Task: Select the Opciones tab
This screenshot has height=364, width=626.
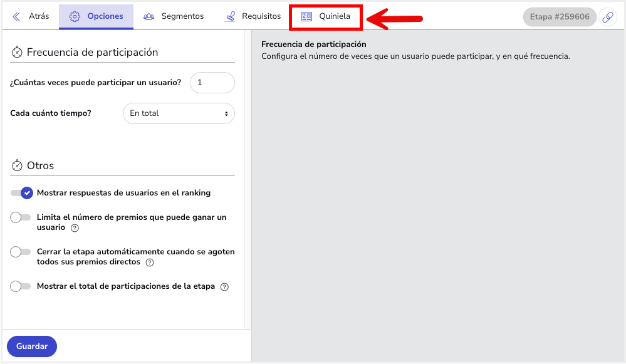Action: point(97,17)
